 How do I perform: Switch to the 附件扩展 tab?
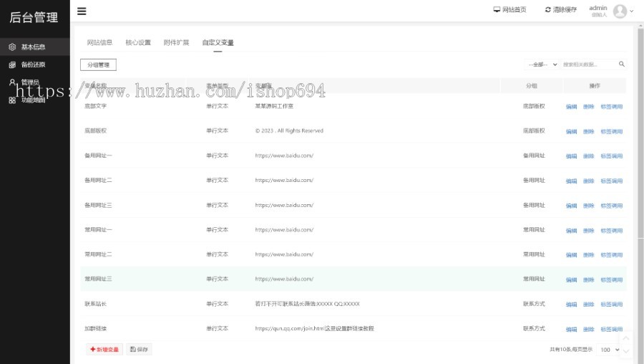[176, 42]
